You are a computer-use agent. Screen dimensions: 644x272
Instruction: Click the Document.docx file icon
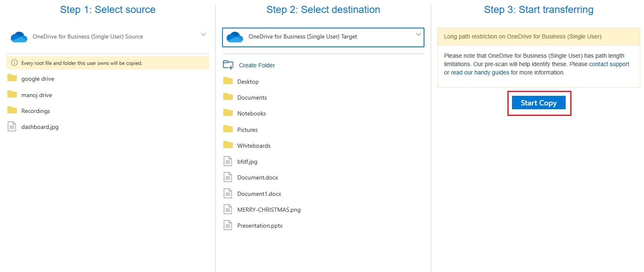tap(228, 177)
